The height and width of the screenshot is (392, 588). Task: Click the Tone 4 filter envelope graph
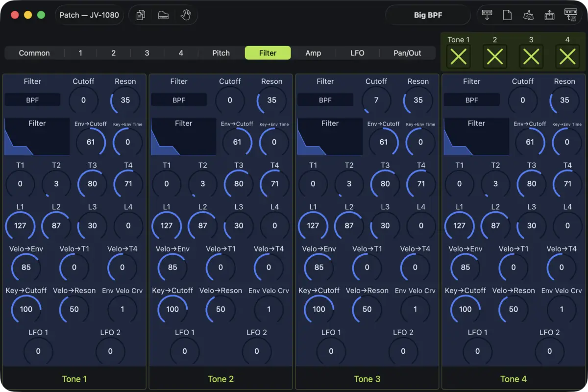(476, 136)
